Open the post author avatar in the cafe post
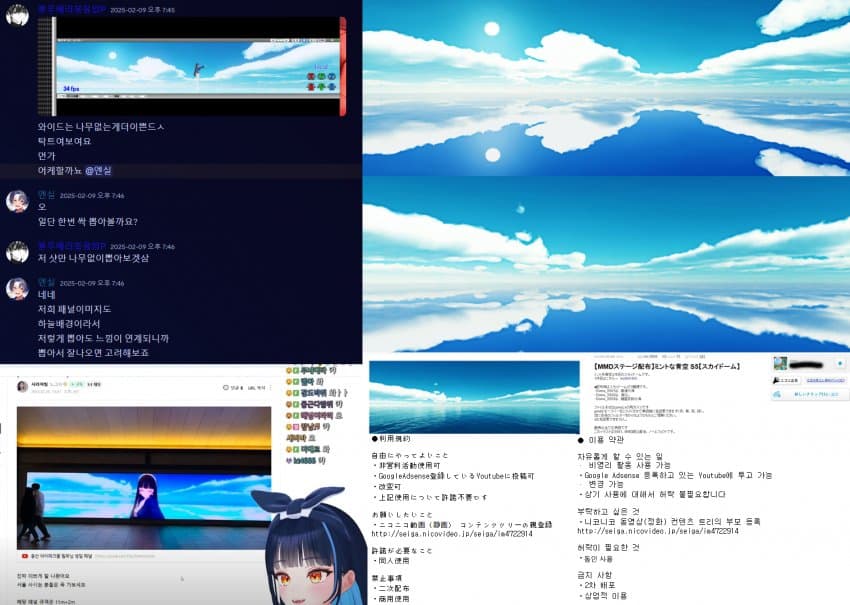 [22, 386]
